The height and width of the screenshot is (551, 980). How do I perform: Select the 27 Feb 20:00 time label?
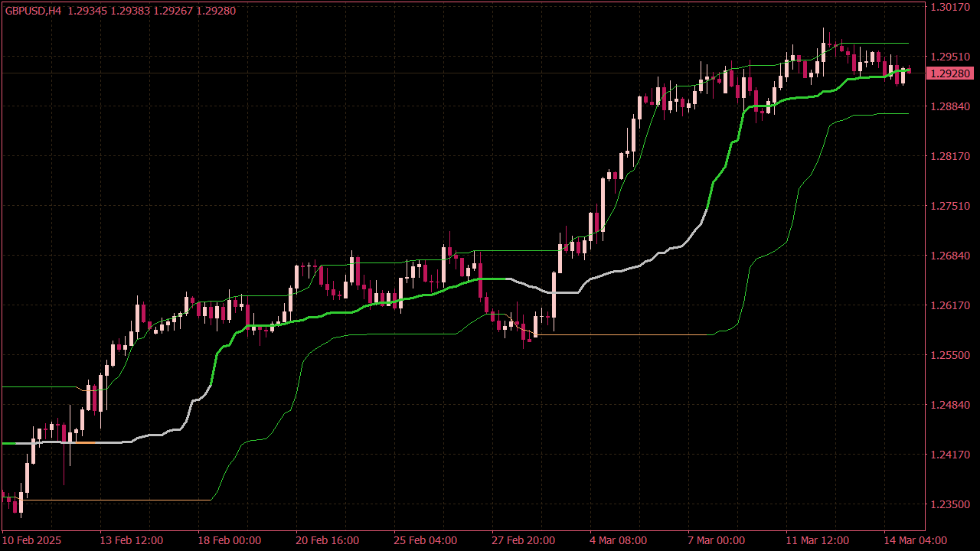[524, 540]
